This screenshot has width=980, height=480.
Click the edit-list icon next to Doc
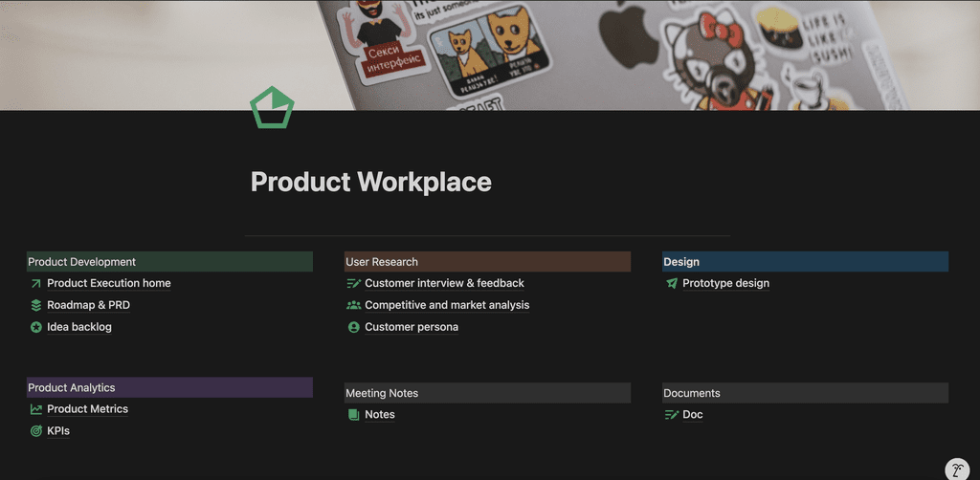point(672,415)
